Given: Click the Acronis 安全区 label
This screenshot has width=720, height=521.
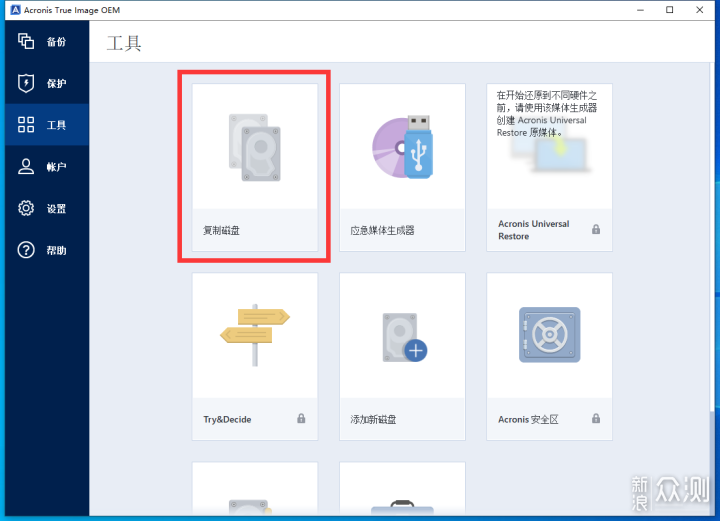Looking at the screenshot, I should pos(528,420).
